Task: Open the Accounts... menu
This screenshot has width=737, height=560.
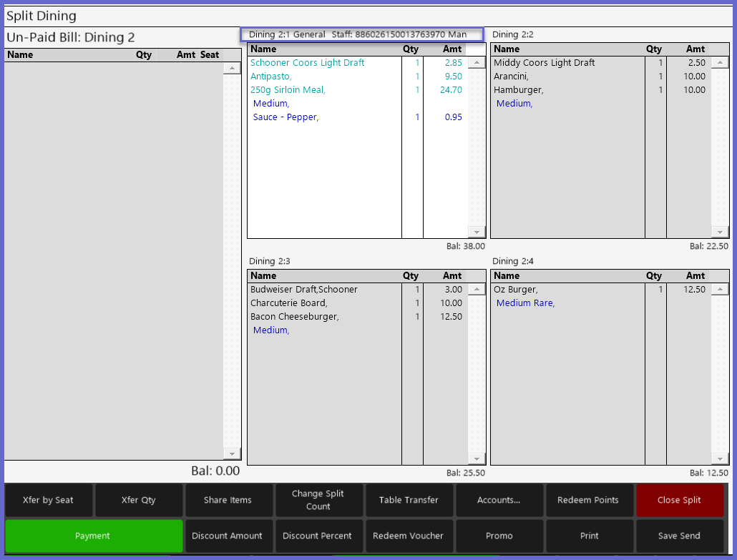Action: (499, 500)
